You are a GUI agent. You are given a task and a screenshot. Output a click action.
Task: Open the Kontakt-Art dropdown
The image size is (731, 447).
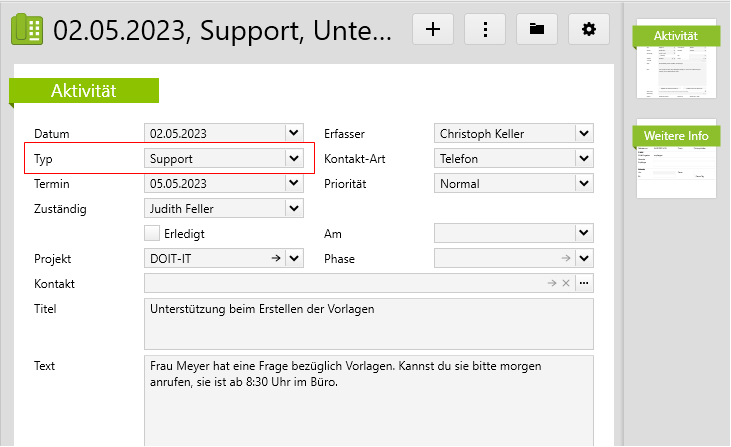(584, 158)
